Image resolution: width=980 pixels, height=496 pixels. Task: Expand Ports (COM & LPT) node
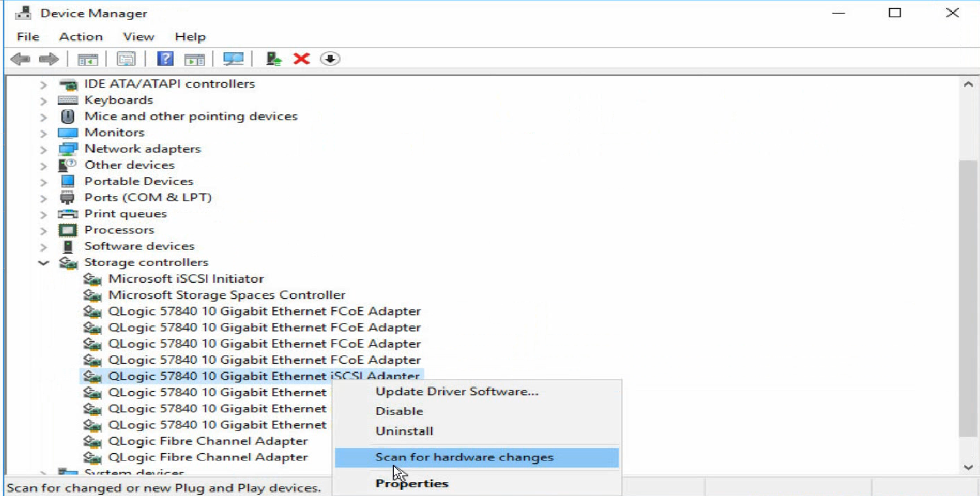pyautogui.click(x=43, y=199)
